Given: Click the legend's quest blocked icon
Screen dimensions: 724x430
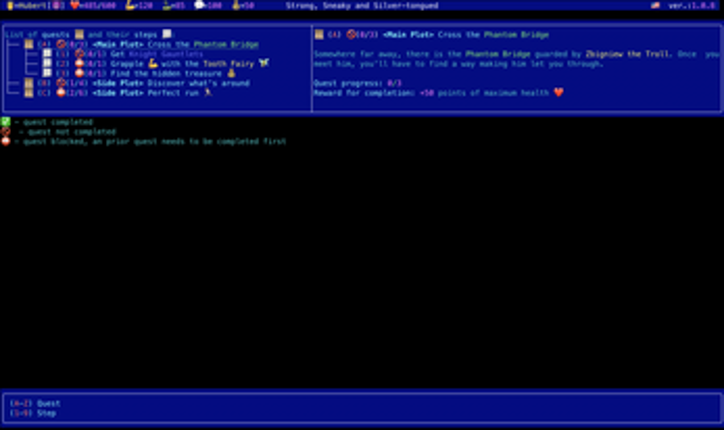Looking at the screenshot, I should [x=6, y=141].
